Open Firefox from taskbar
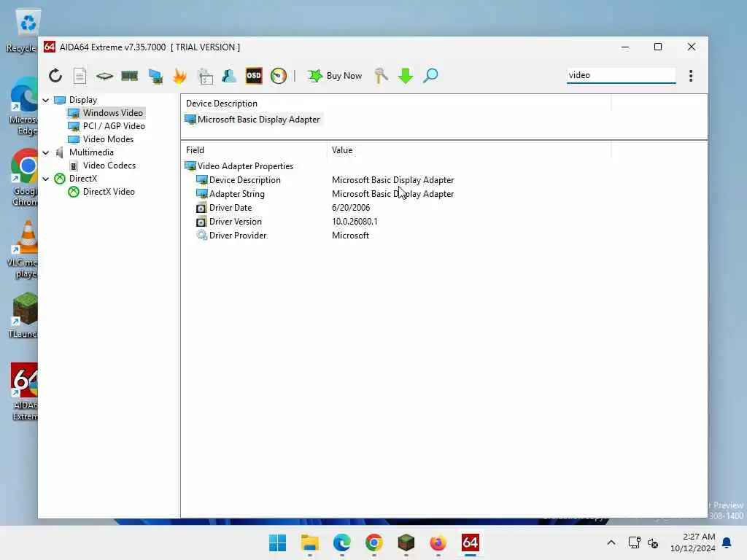The height and width of the screenshot is (560, 747). tap(438, 542)
